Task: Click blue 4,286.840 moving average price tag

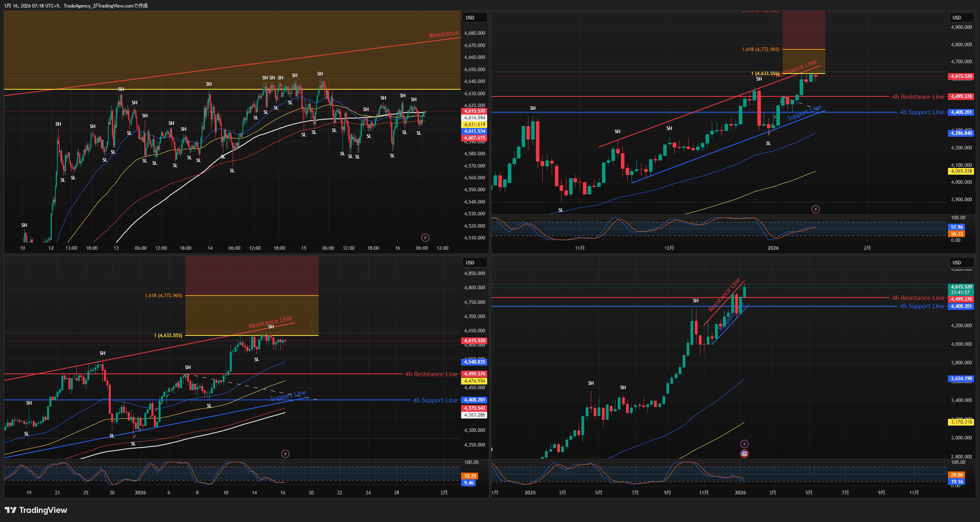Action: point(961,133)
